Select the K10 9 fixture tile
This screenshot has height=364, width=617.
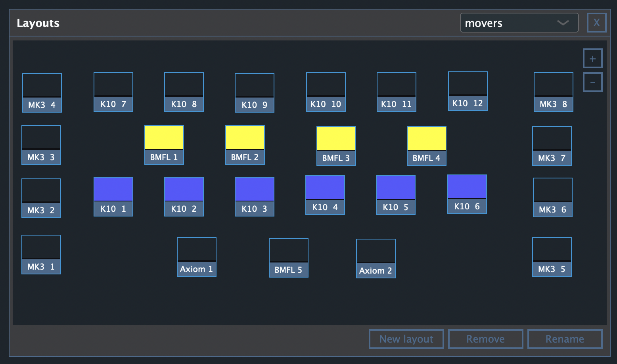point(255,92)
